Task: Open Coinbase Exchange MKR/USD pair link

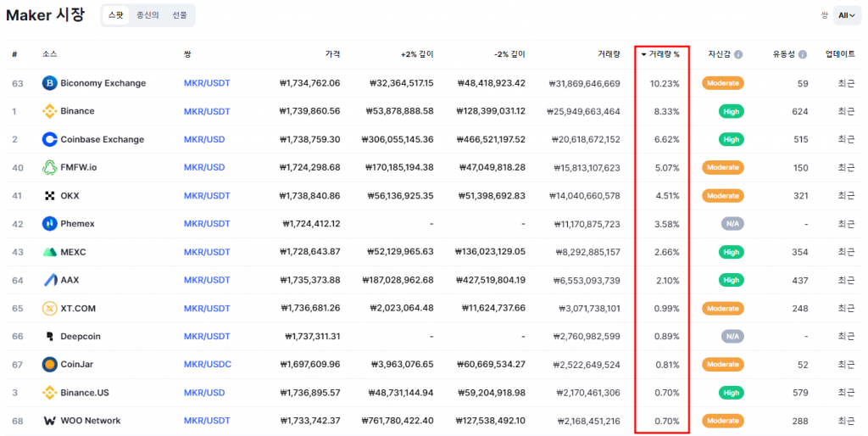Action: [204, 140]
